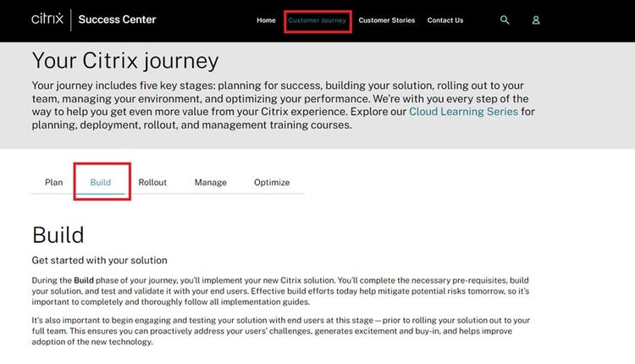This screenshot has width=635, height=364.
Task: Switch to the Rollout tab
Action: tap(152, 182)
